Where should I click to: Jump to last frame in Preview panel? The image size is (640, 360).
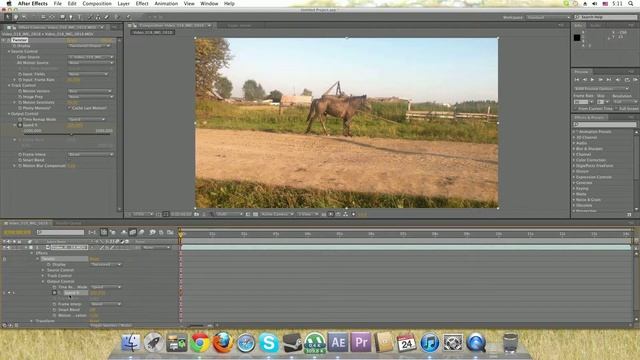click(609, 80)
